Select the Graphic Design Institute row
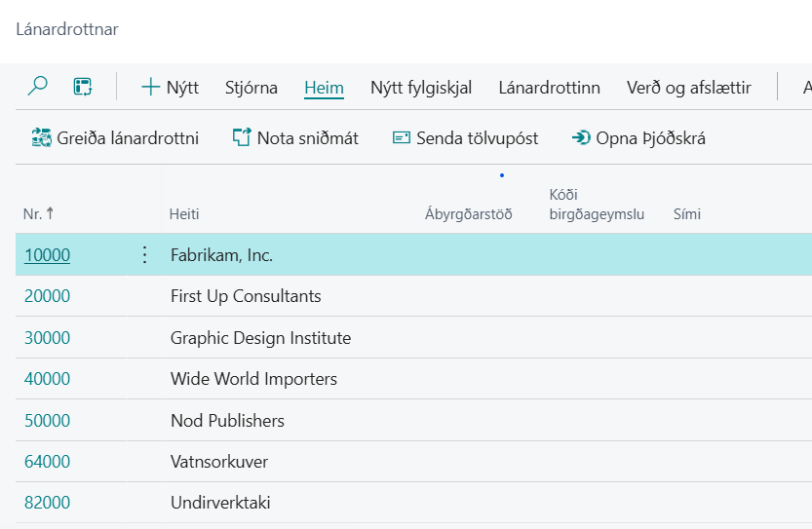The image size is (812, 529). [260, 338]
